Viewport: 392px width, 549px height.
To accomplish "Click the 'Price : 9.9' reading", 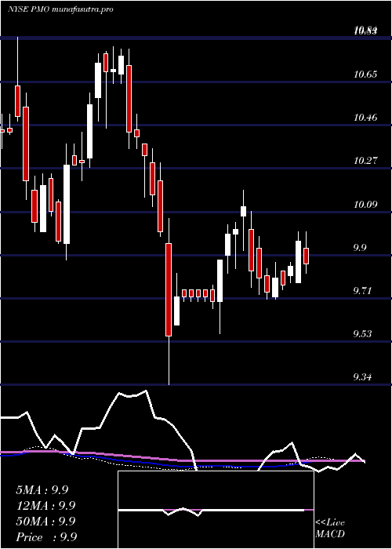I will [46, 537].
